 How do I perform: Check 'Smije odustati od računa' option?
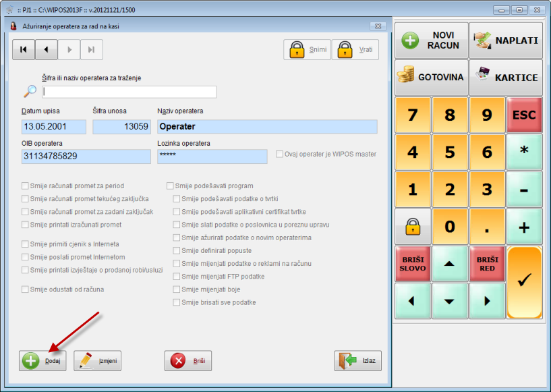[x=26, y=289]
